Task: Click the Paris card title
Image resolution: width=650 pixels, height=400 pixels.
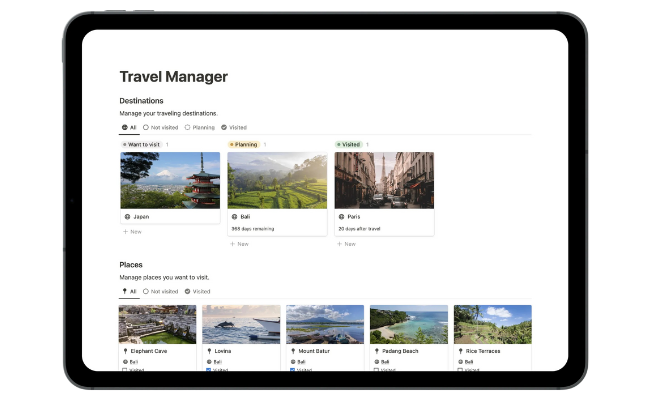Action: (354, 217)
